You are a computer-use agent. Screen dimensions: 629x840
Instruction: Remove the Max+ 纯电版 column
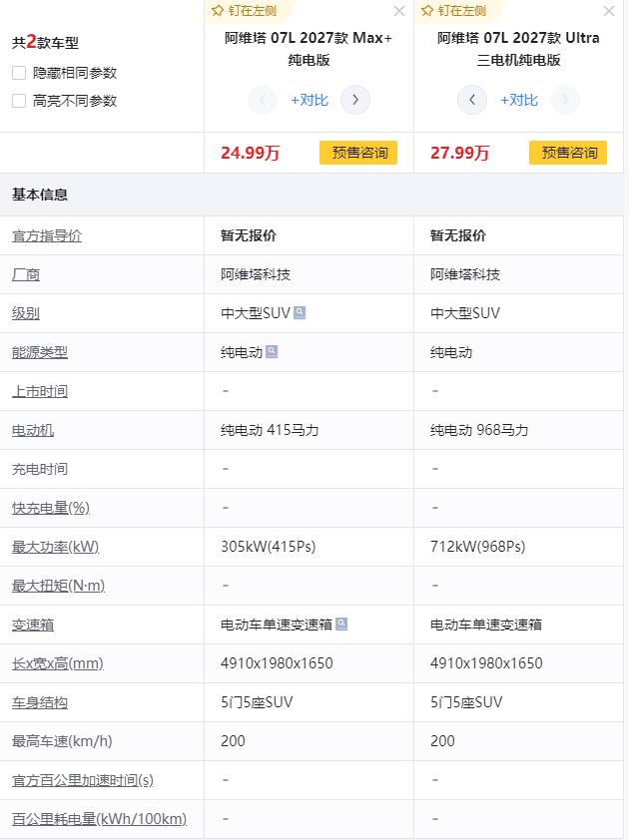click(399, 11)
